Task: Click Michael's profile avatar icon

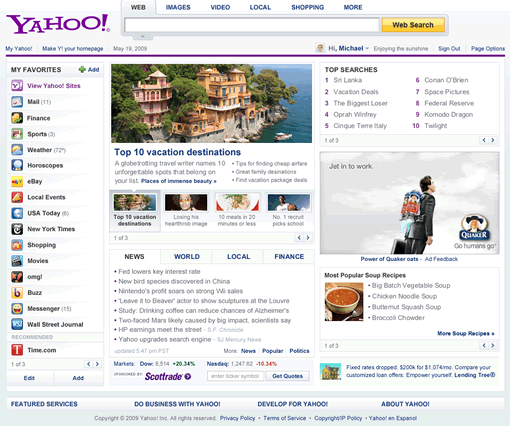Action: click(x=320, y=48)
